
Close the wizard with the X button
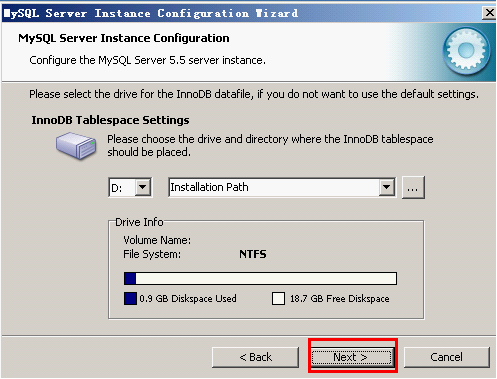pyautogui.click(x=489, y=13)
